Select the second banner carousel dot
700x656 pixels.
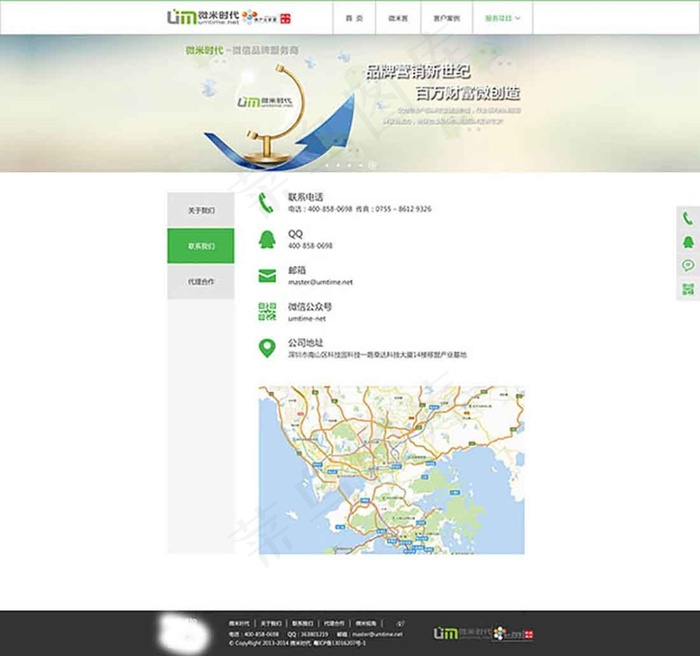[338, 165]
